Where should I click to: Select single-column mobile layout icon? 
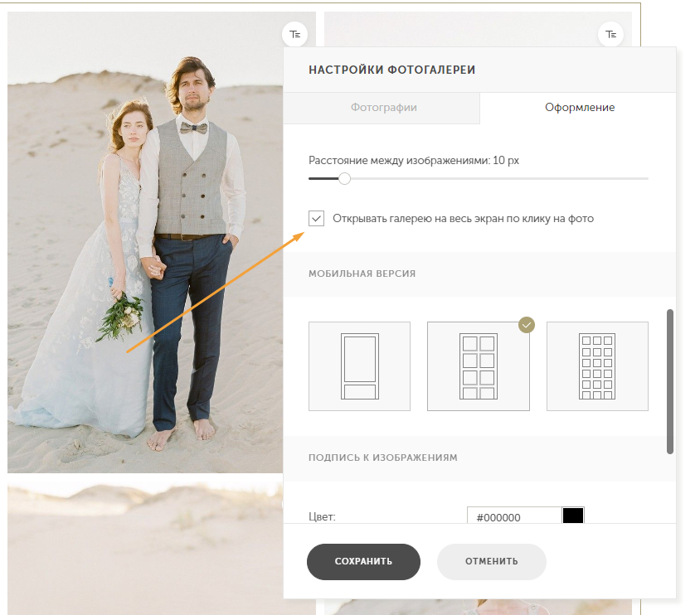pyautogui.click(x=359, y=366)
